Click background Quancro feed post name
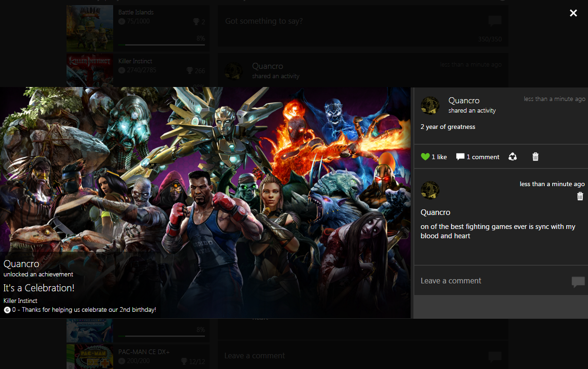 [268, 66]
